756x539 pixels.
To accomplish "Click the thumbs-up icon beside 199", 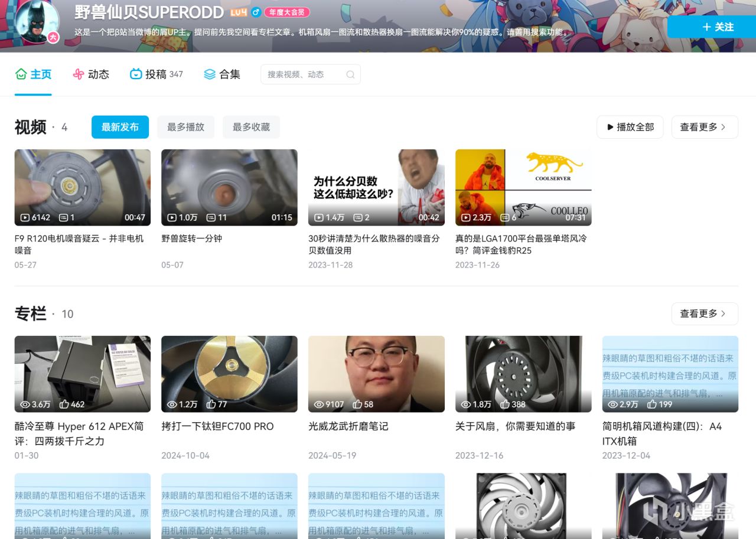I will (x=652, y=404).
